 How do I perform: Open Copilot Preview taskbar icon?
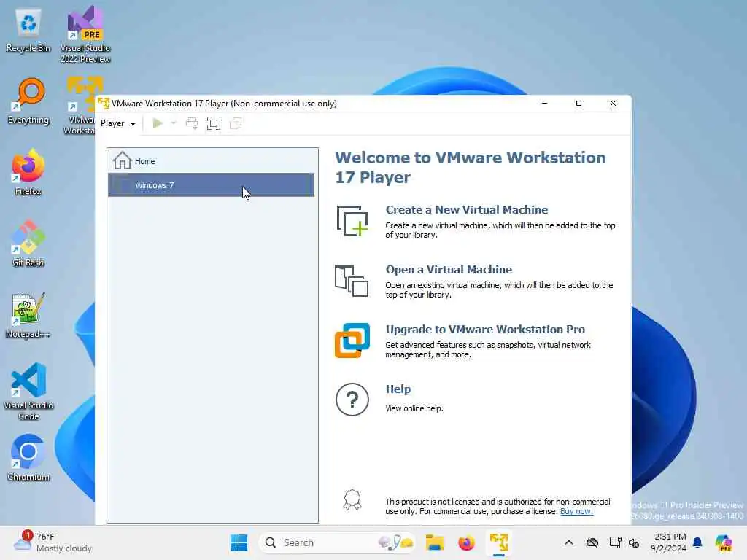[723, 542]
